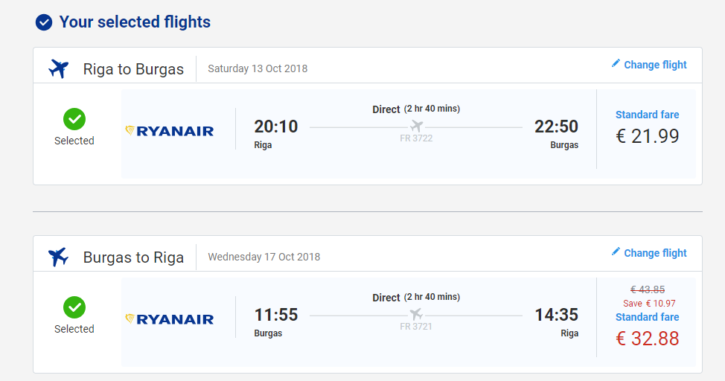Click the Ryanair logo on the return flight

click(x=170, y=319)
